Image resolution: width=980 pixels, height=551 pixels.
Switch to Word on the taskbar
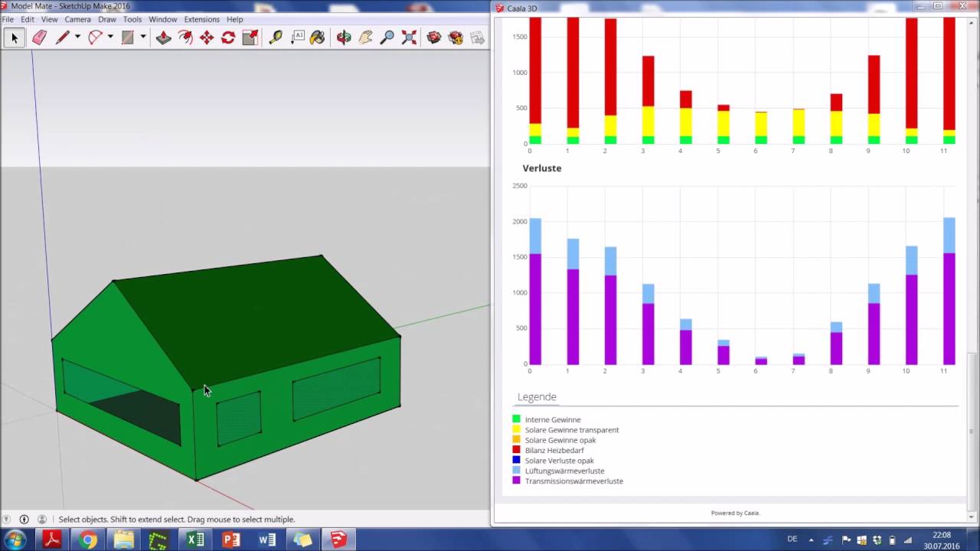[266, 540]
